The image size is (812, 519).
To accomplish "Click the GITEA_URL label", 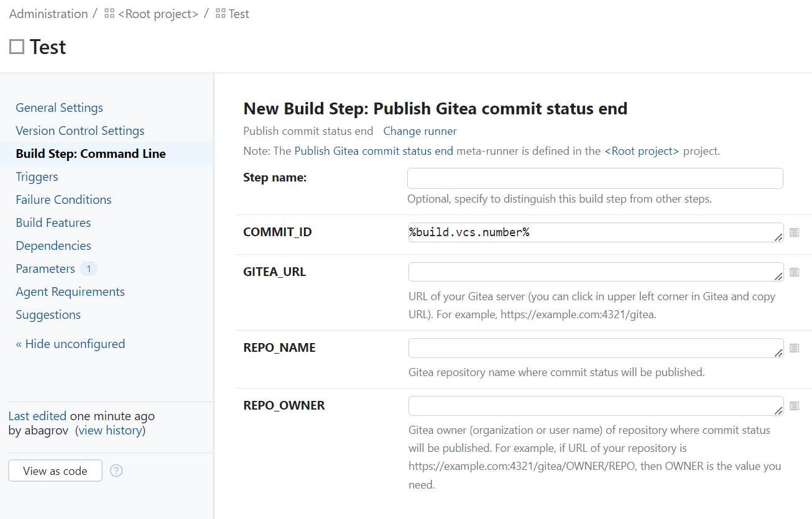I will (x=274, y=272).
